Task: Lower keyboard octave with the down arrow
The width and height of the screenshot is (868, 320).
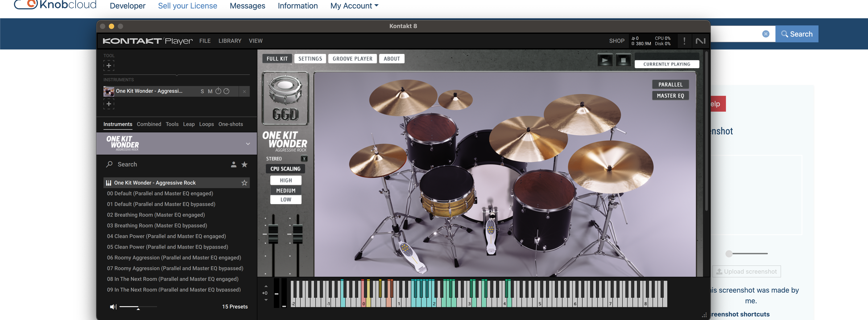Action: click(266, 300)
